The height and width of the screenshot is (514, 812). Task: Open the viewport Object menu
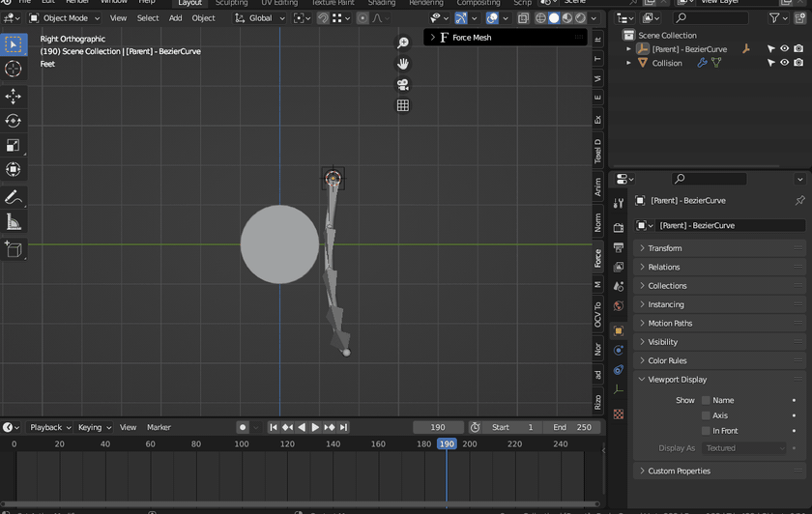pos(203,18)
